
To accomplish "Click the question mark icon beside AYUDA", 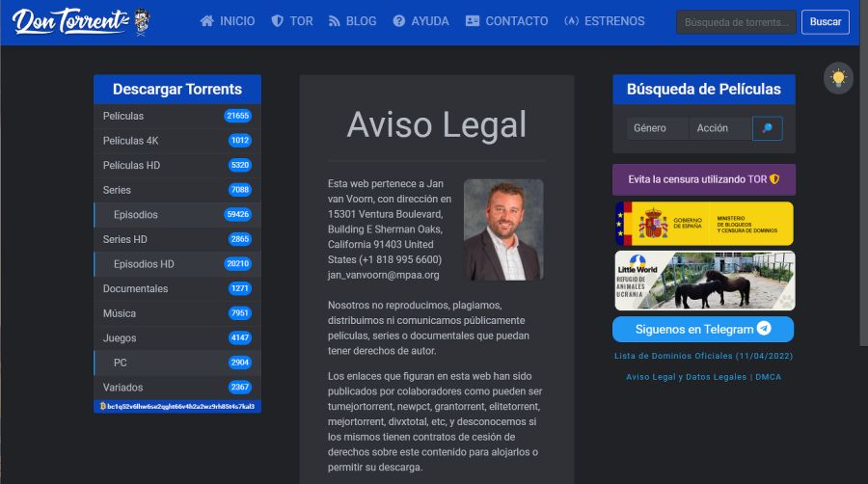I will (399, 21).
